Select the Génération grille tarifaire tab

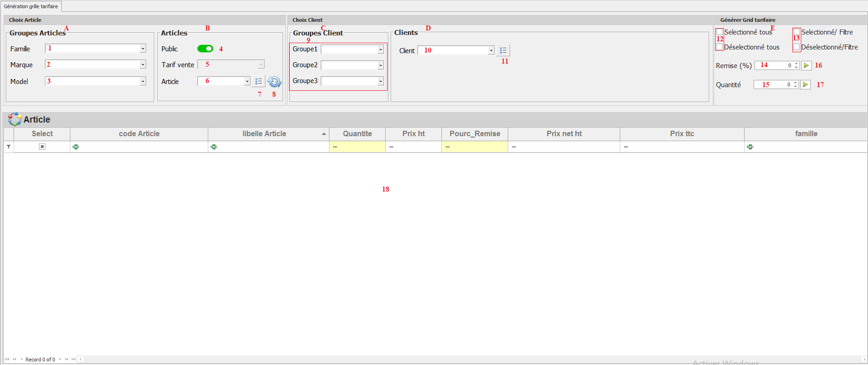click(x=31, y=6)
